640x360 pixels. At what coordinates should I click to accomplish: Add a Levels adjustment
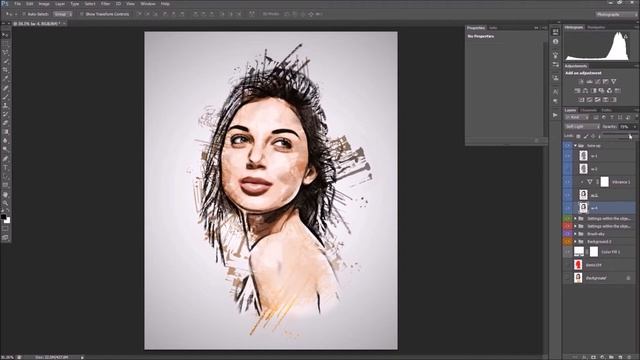click(x=589, y=82)
